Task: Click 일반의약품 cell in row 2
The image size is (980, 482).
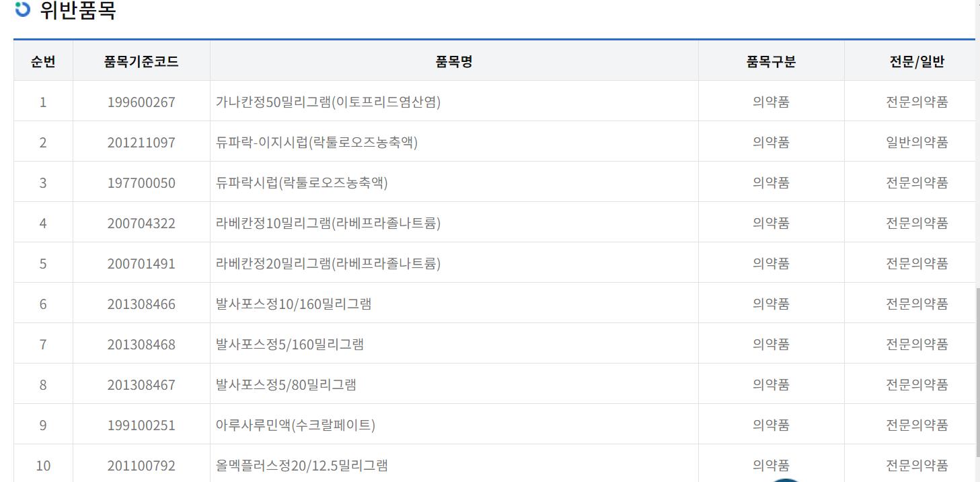Action: coord(917,143)
